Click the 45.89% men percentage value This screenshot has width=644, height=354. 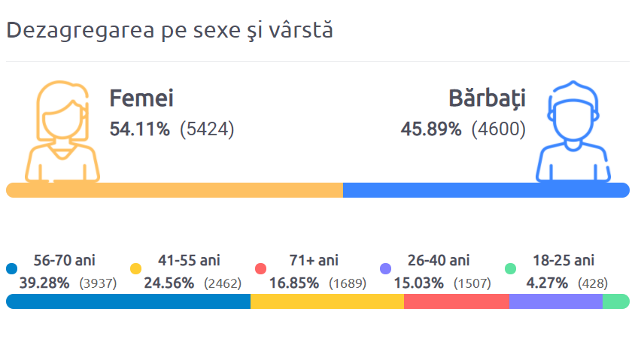431,129
